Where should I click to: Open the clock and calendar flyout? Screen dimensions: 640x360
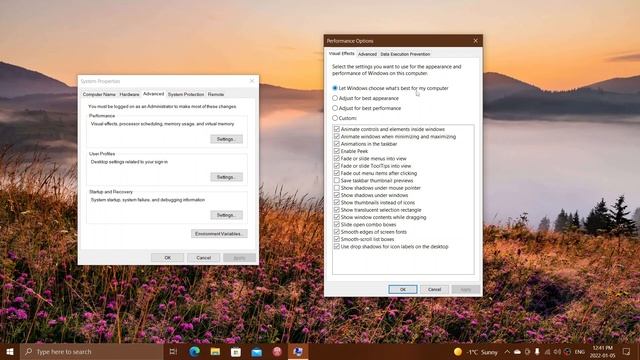coord(603,351)
